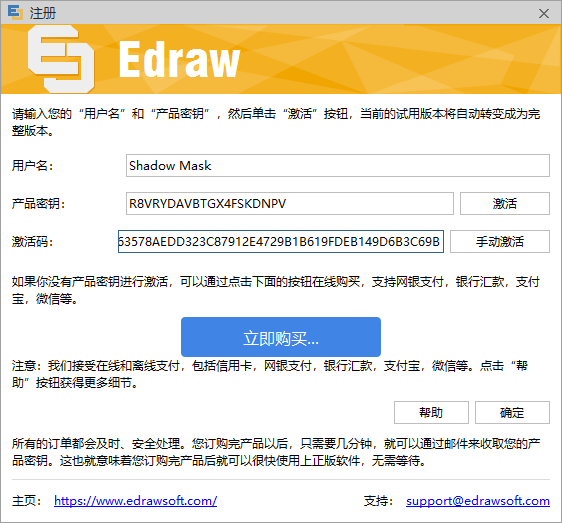Select the 激活码 activation code field
The image size is (562, 523).
[x=281, y=242]
